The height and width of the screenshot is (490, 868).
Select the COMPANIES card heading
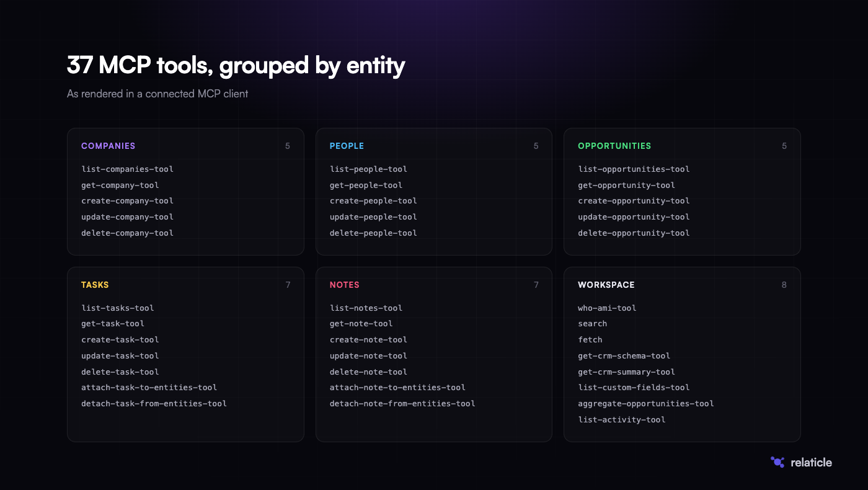coord(108,146)
